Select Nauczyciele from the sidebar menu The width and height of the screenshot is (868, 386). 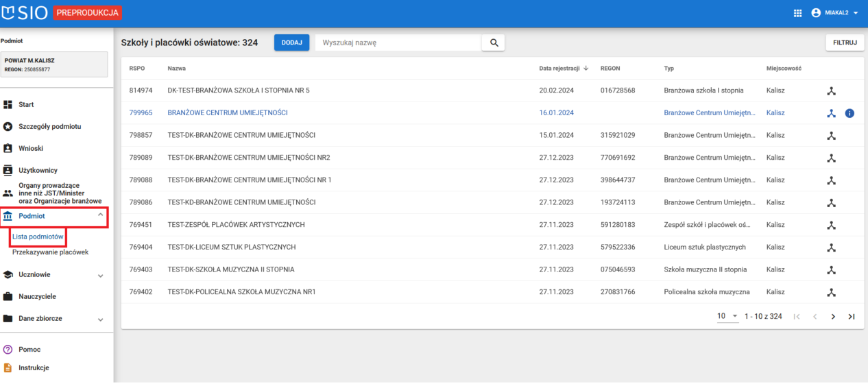pos(37,297)
